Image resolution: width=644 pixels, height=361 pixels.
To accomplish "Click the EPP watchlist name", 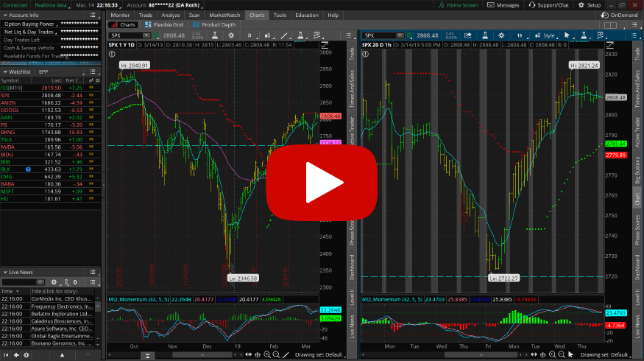I will click(x=43, y=71).
